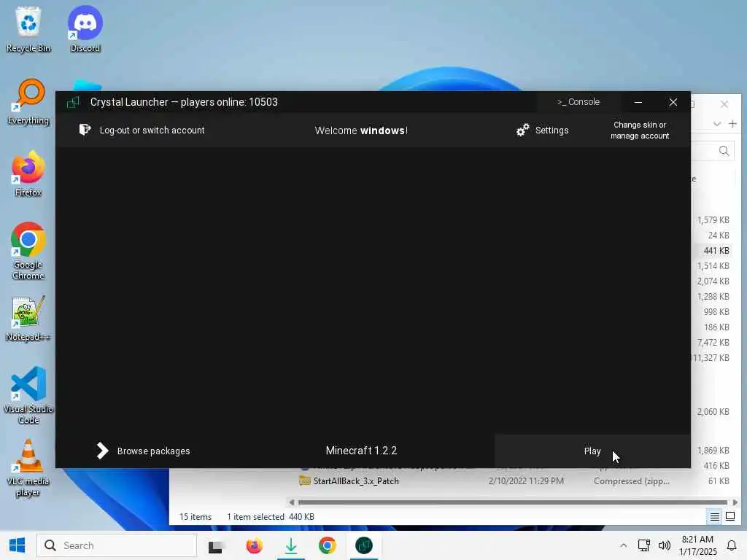Screen dimensions: 747x560
Task: Click the Play button in Crystal Launcher
Action: pyautogui.click(x=592, y=451)
